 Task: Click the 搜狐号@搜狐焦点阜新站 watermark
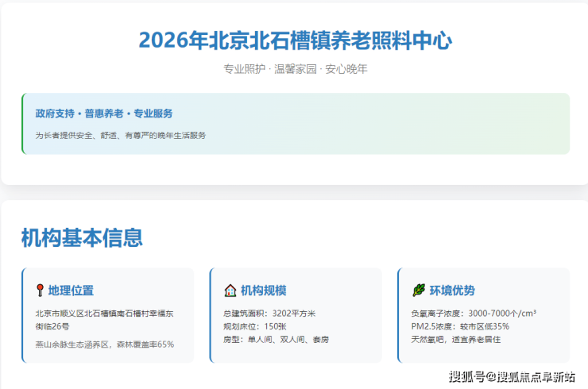[x=513, y=376]
